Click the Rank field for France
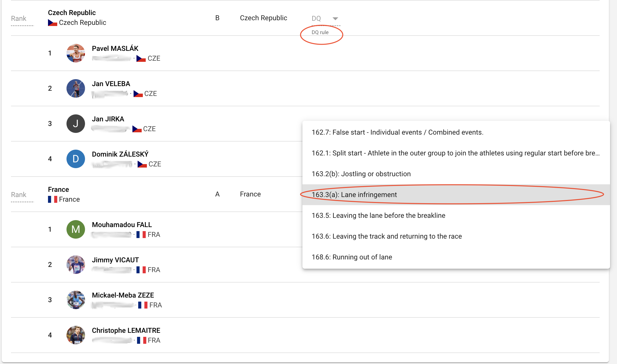Screen dimensions: 617x364 pyautogui.click(x=22, y=195)
